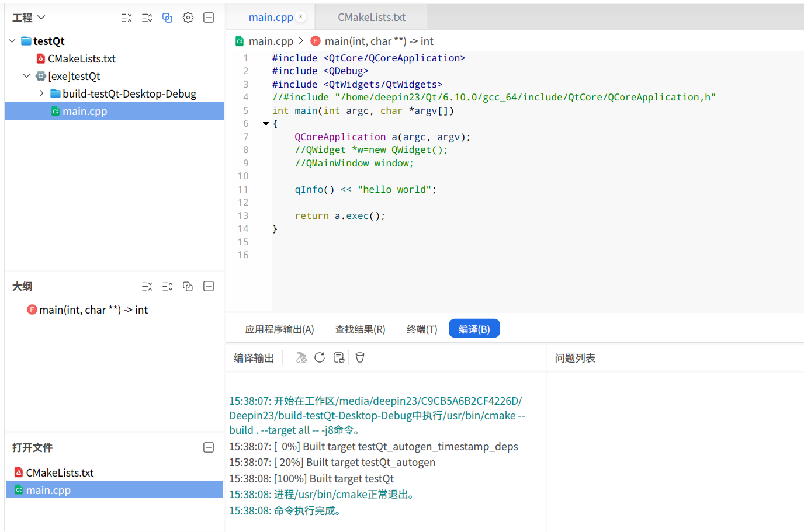Screen dimensions: 804x532
Task: Click the [exe]testQt gear target icon
Action: click(x=41, y=76)
